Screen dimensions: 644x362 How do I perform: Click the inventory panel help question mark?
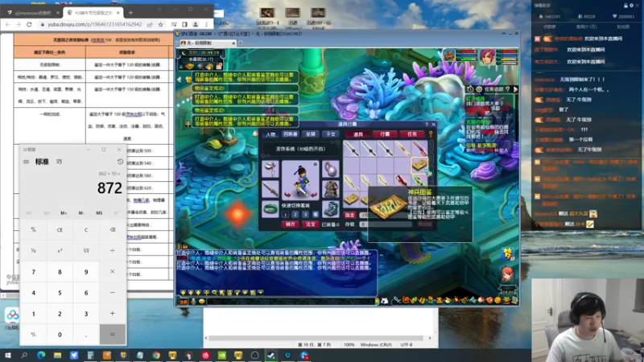point(427,124)
